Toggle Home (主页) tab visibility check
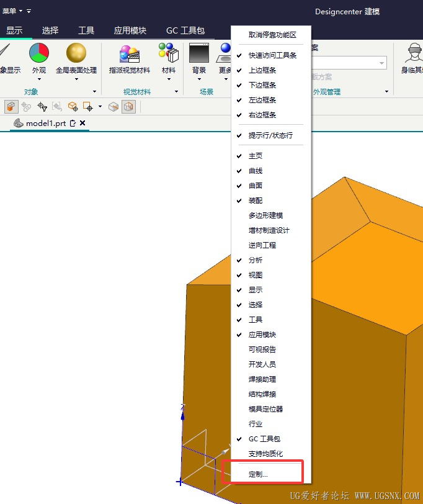The image size is (423, 504). pos(239,156)
